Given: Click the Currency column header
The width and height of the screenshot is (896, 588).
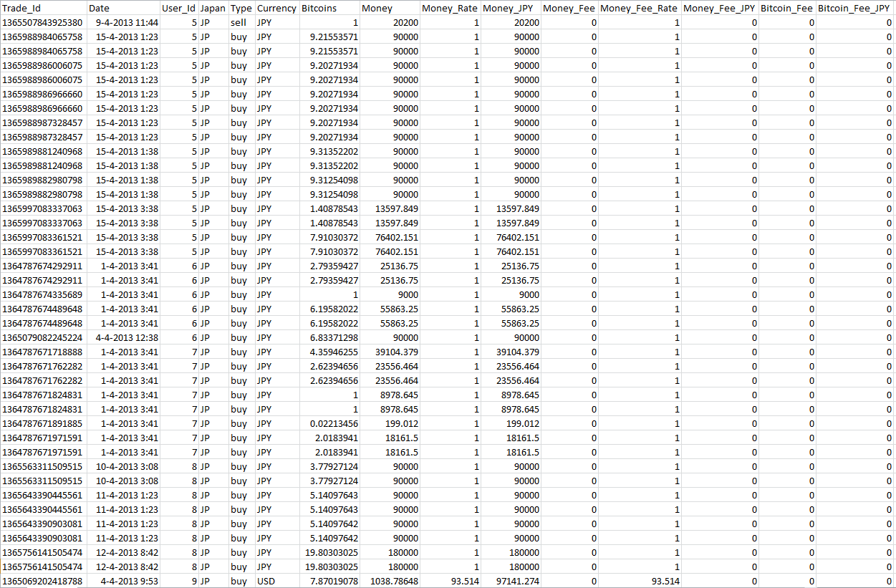Looking at the screenshot, I should pyautogui.click(x=276, y=8).
